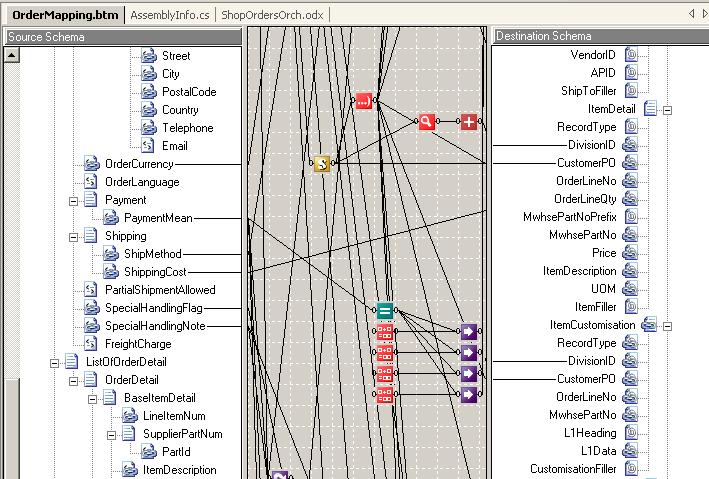The width and height of the screenshot is (709, 479).
Task: Select the CustomisationFiller destination node
Action: click(x=573, y=469)
